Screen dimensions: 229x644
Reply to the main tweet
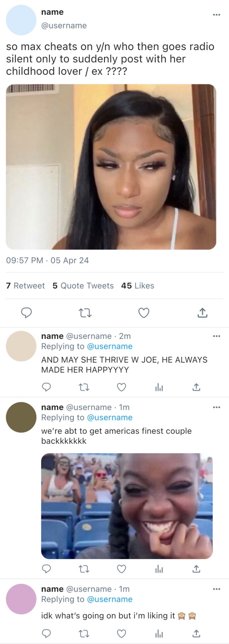(26, 313)
